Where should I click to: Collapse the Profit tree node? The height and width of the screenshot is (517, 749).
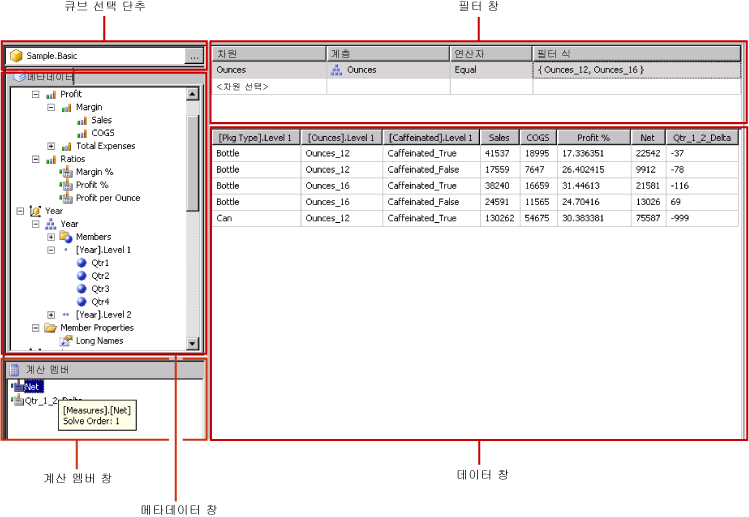pyautogui.click(x=35, y=95)
